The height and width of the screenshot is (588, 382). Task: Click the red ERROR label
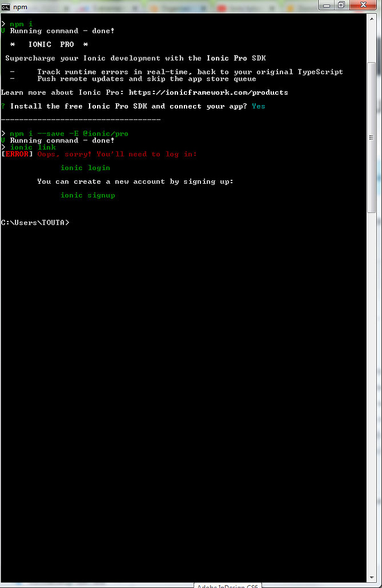[17, 154]
